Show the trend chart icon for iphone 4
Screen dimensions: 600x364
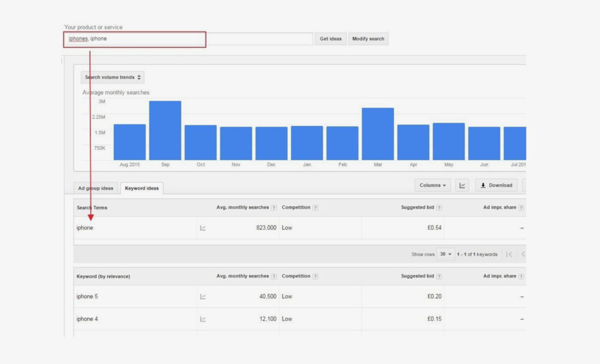tap(203, 319)
